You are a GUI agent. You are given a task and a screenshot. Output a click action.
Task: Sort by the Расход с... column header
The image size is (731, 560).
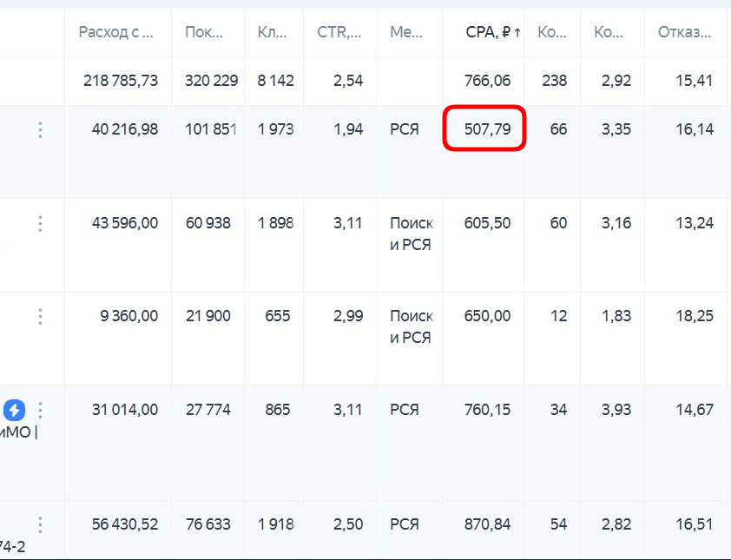pyautogui.click(x=116, y=33)
